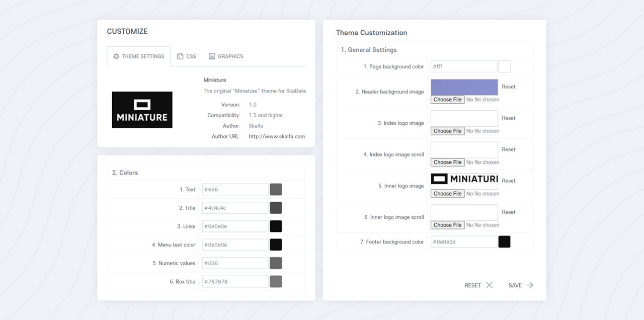The width and height of the screenshot is (644, 320).
Task: Open the Box title color swatch
Action: [276, 281]
